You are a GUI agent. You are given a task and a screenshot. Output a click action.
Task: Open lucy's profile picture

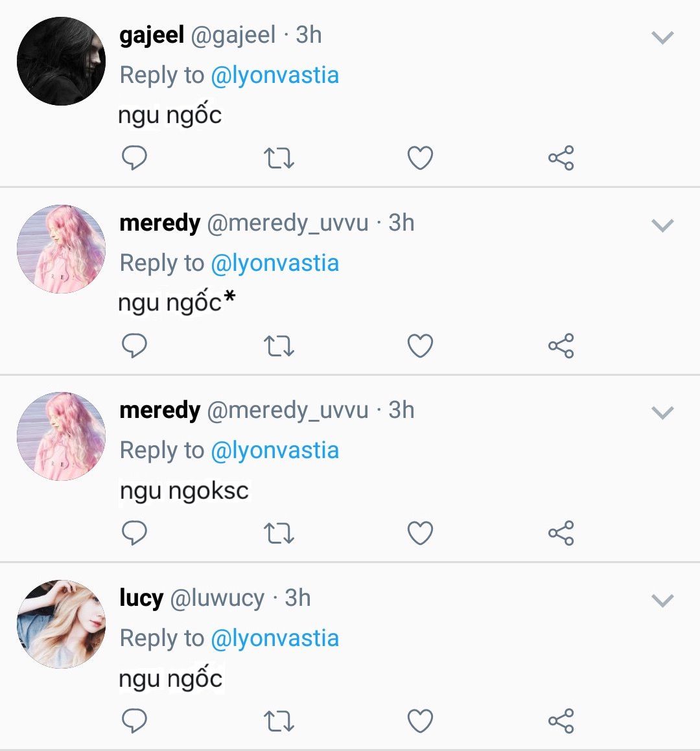point(62,624)
